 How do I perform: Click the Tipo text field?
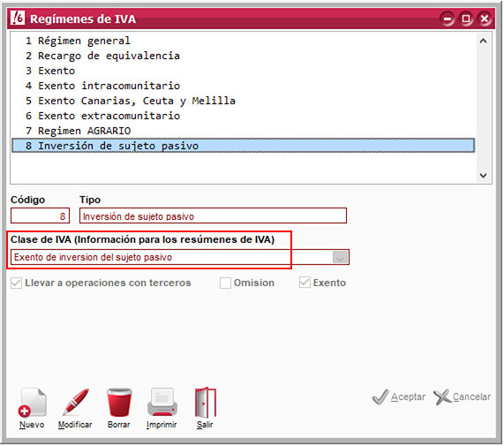[x=213, y=215]
